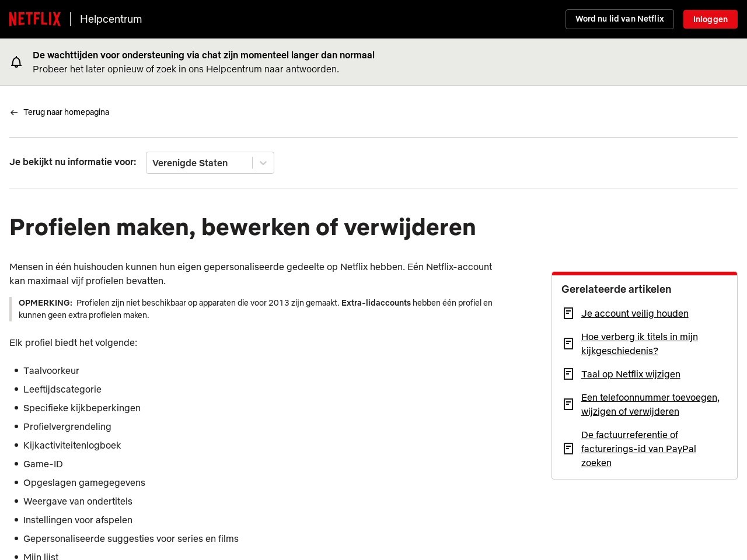This screenshot has width=747, height=560.
Task: Click the document icon beside 'Taal op Netflix wijzigen'
Action: tap(568, 374)
